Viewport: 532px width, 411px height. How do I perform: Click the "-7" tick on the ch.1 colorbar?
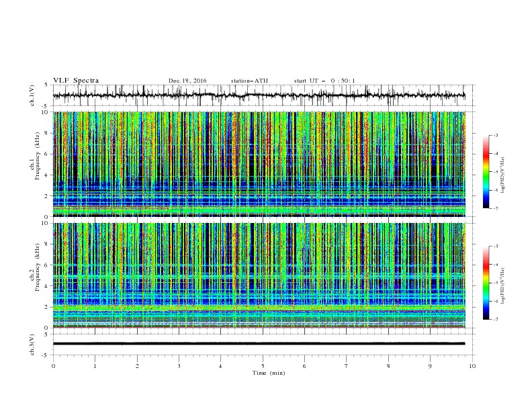pyautogui.click(x=496, y=208)
